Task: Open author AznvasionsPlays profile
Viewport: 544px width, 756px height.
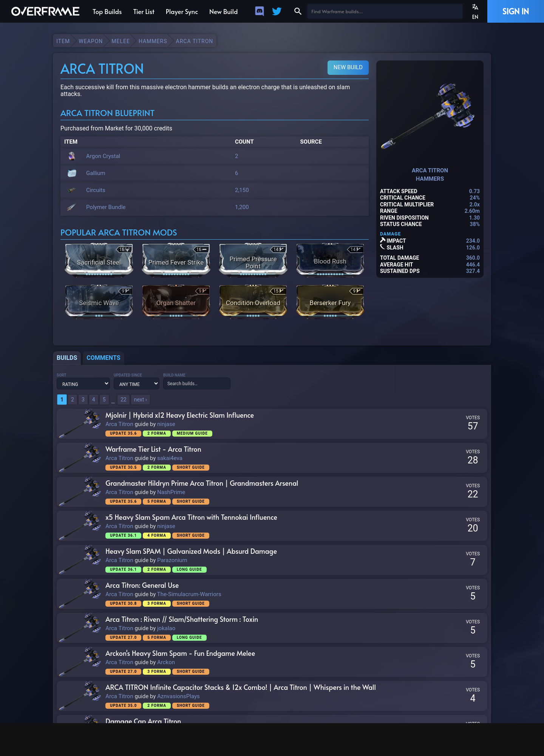Action: pos(178,696)
